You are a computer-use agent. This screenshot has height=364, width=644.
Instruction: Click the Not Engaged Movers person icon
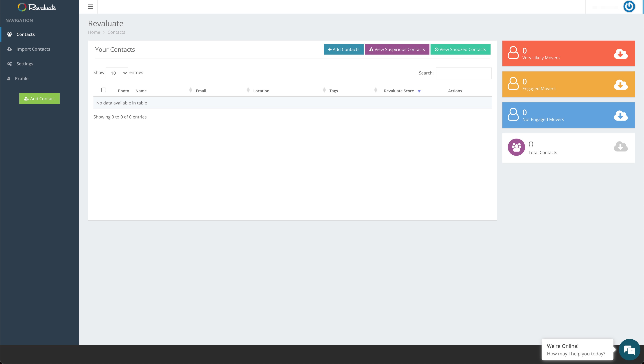[x=513, y=114]
